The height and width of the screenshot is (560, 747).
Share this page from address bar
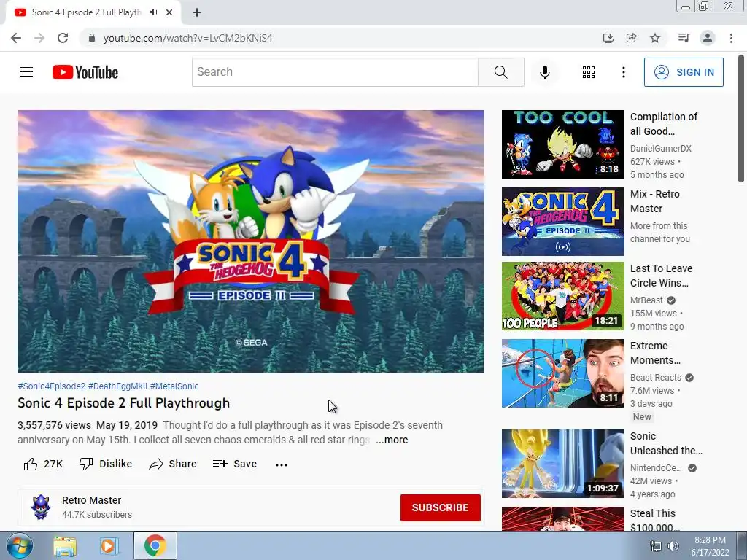click(x=631, y=38)
